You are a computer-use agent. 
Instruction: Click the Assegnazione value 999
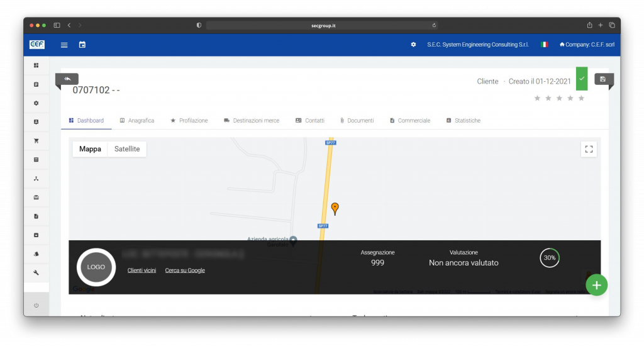377,263
